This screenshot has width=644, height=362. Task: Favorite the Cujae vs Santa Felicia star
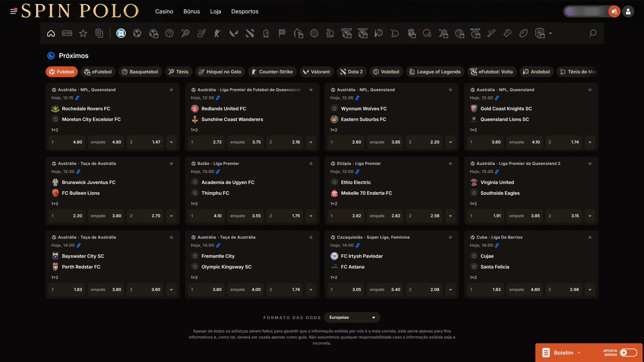pyautogui.click(x=590, y=237)
